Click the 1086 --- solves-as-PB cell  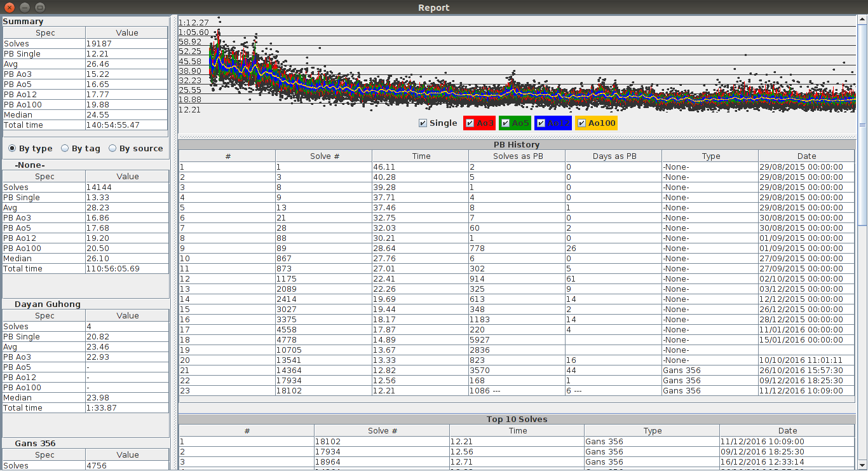point(517,391)
